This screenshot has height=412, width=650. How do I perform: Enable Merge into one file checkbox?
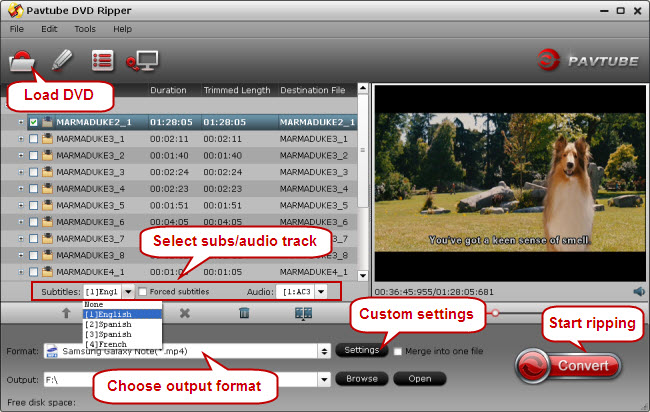coord(398,351)
